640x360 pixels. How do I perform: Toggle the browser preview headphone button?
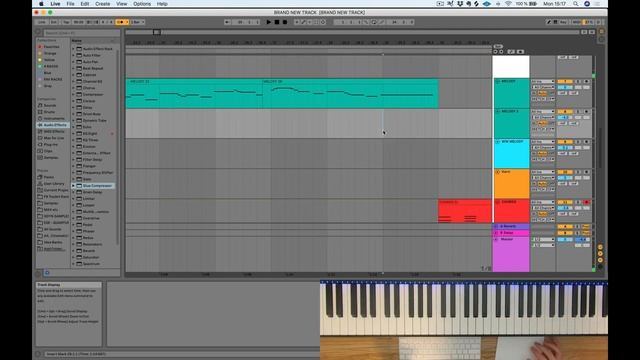47,273
